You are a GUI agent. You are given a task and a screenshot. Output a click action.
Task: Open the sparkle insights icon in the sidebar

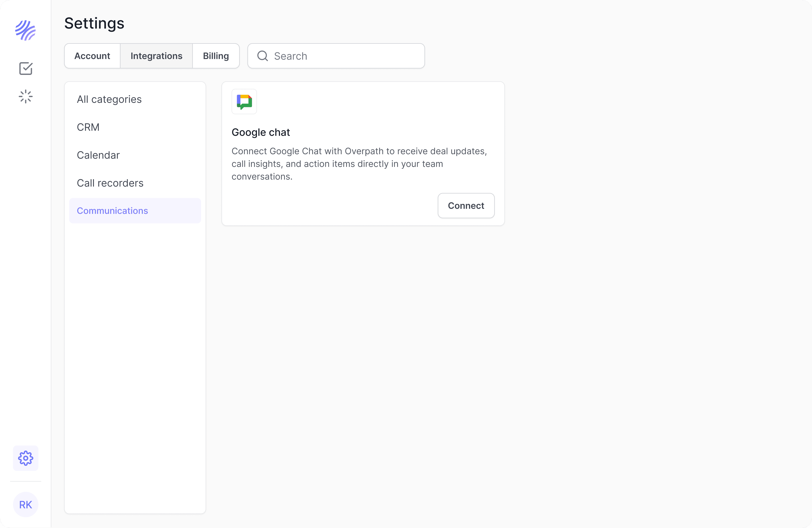(26, 97)
